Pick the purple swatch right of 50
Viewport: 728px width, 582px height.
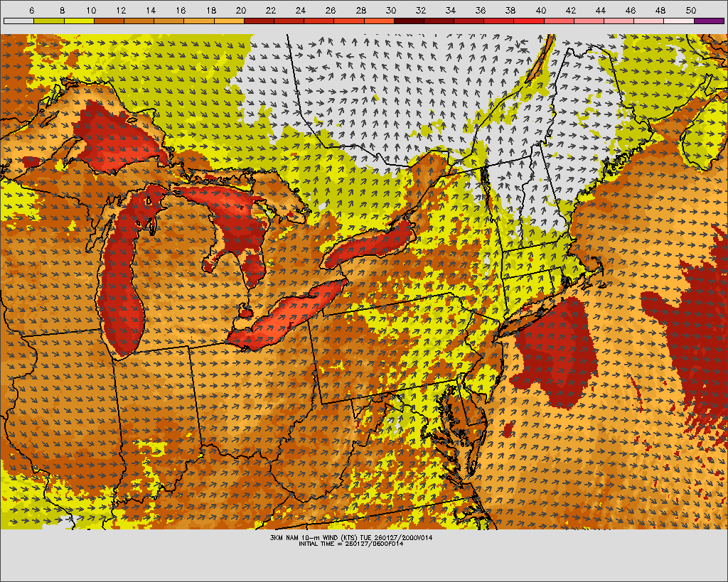pos(709,21)
